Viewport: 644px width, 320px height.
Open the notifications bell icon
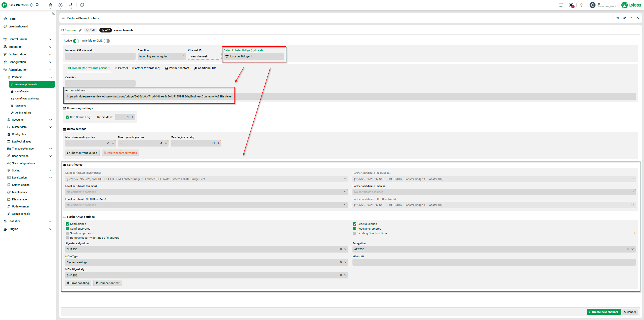(x=571, y=5)
